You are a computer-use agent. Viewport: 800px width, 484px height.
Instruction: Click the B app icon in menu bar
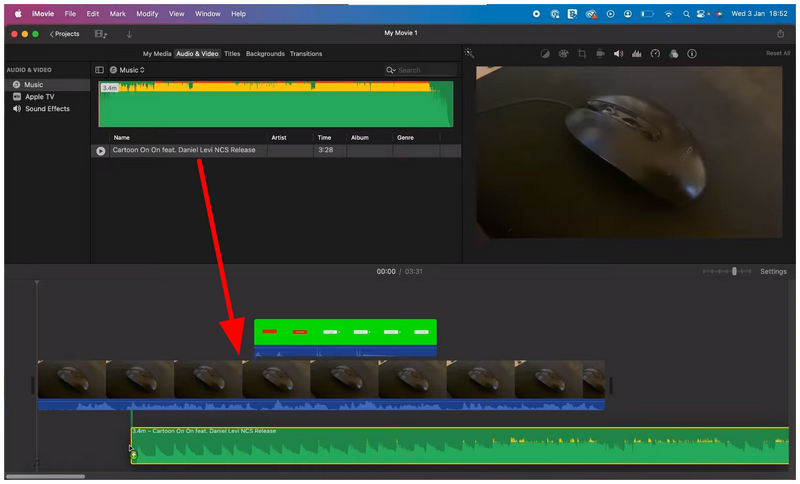(572, 14)
